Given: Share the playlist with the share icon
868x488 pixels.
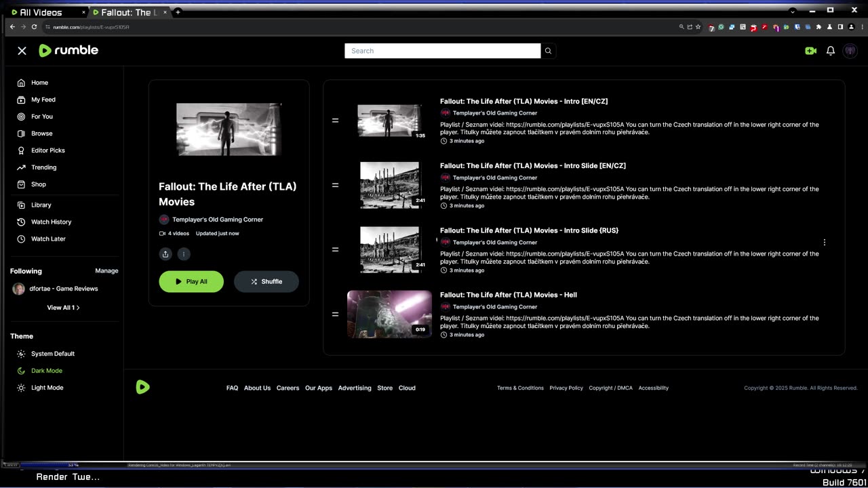Looking at the screenshot, I should [165, 254].
